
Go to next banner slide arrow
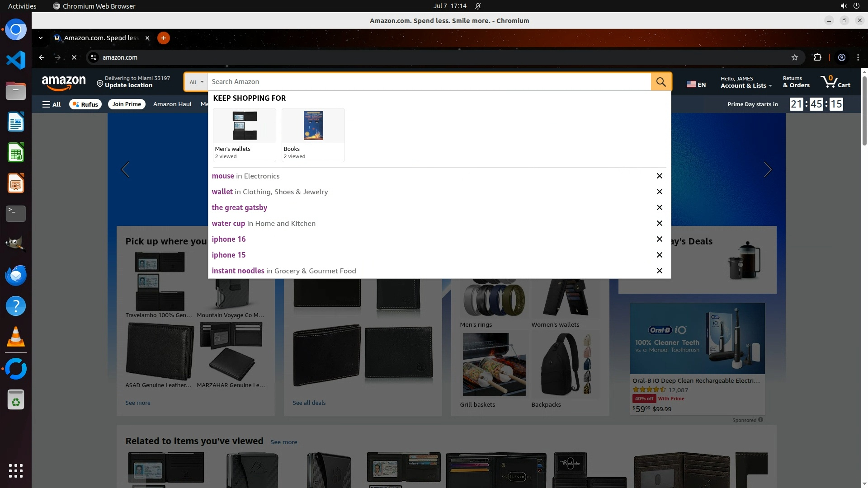(767, 169)
